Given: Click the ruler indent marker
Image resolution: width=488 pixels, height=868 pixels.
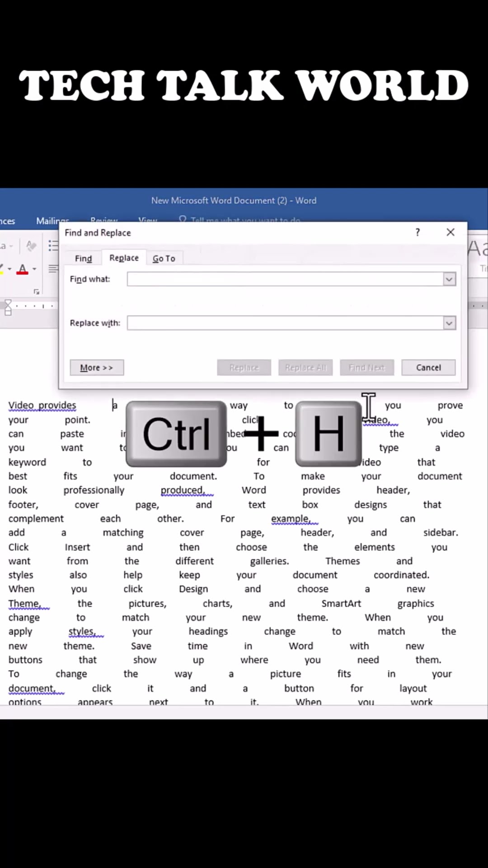Looking at the screenshot, I should (8, 307).
